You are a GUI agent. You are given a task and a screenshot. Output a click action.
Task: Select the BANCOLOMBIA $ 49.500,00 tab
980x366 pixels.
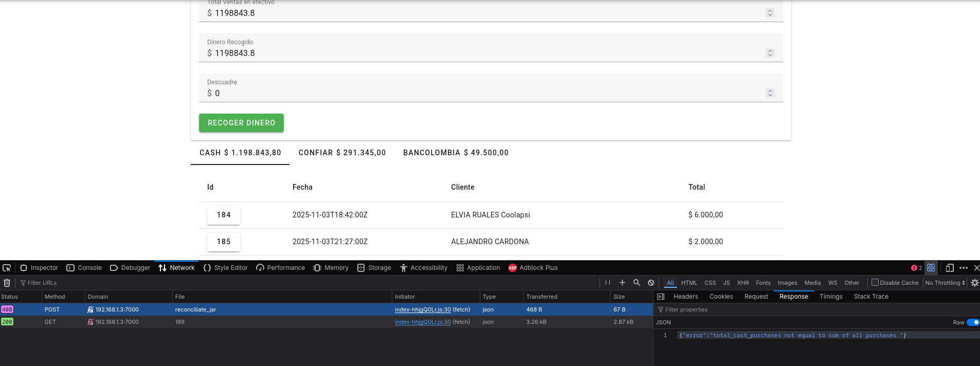[456, 153]
